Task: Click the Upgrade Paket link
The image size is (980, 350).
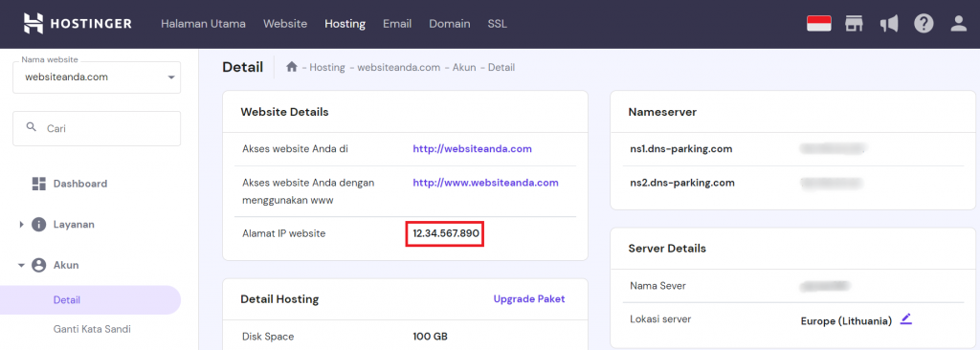Action: coord(529,298)
